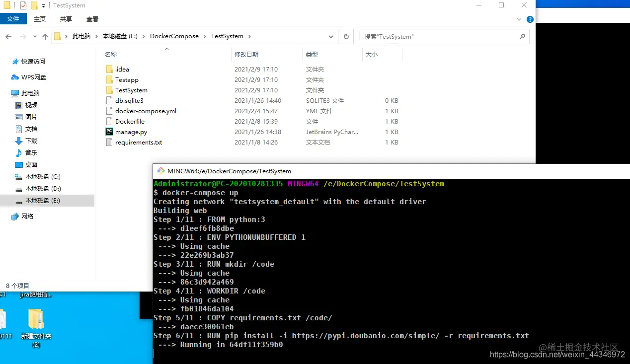Click the YML 文件 type cell
Image resolution: width=630 pixels, height=364 pixels.
[319, 111]
